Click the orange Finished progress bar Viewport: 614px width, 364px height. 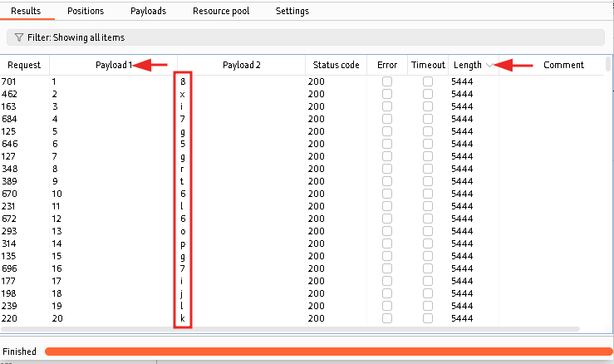point(328,352)
